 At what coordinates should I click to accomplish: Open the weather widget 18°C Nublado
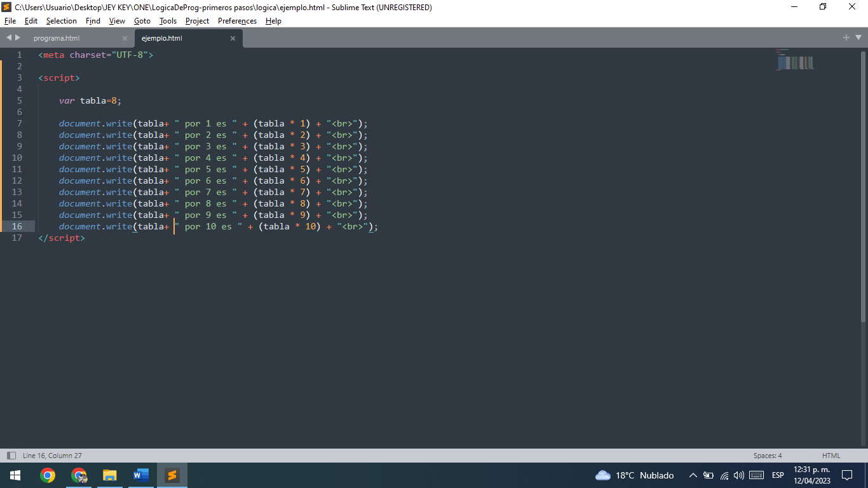click(634, 475)
